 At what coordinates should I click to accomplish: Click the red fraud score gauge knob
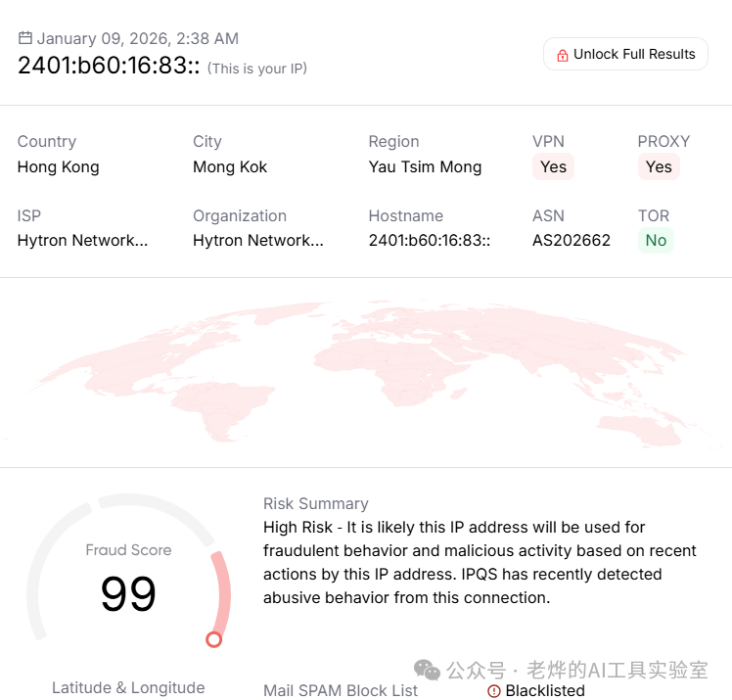pos(214,639)
